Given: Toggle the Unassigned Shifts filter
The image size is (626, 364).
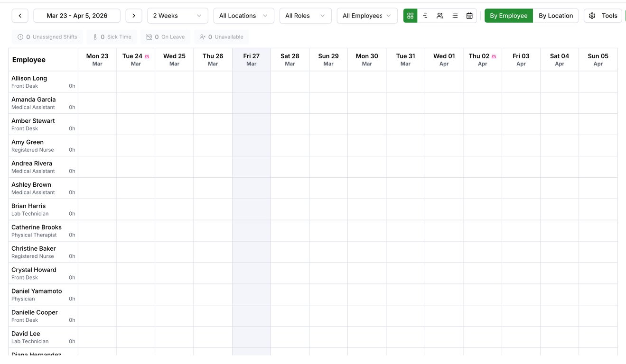Looking at the screenshot, I should (x=47, y=37).
